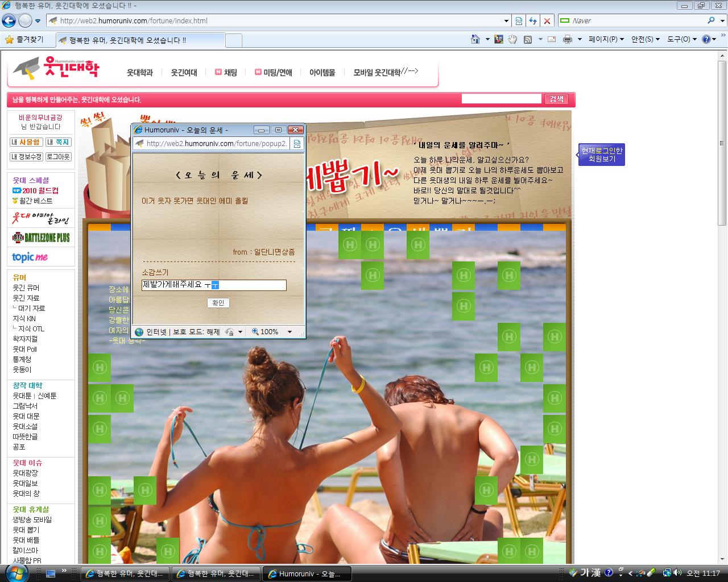Expand the address bar URL history dropdown

pos(506,20)
